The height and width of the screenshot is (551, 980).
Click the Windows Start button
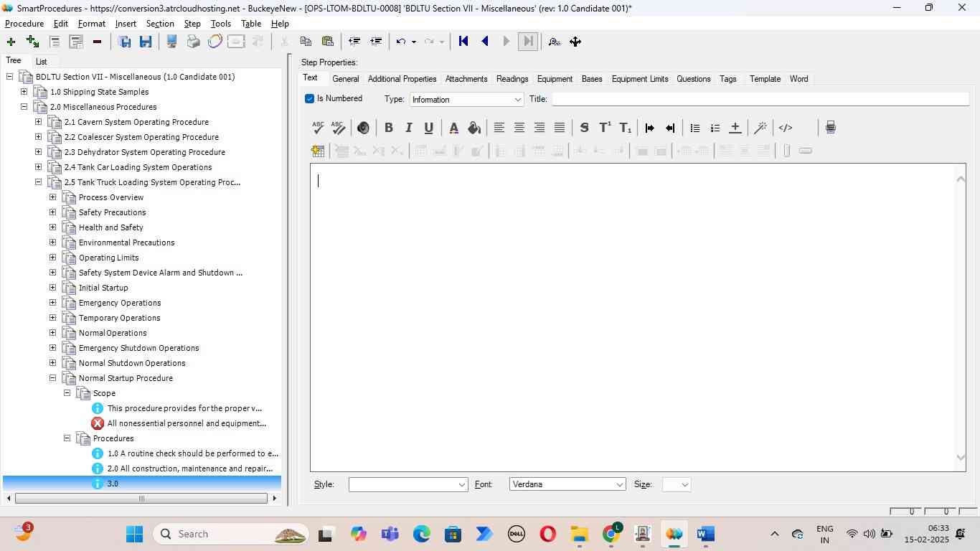[x=134, y=534]
